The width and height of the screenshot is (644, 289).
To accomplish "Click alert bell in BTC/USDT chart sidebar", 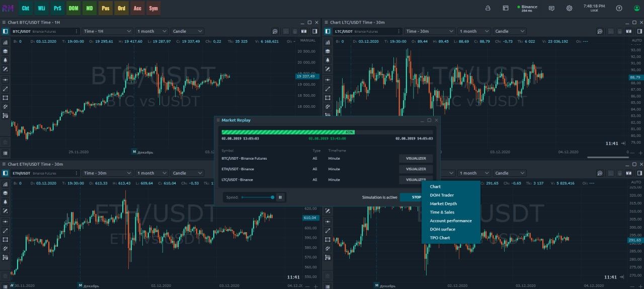I will (5, 59).
